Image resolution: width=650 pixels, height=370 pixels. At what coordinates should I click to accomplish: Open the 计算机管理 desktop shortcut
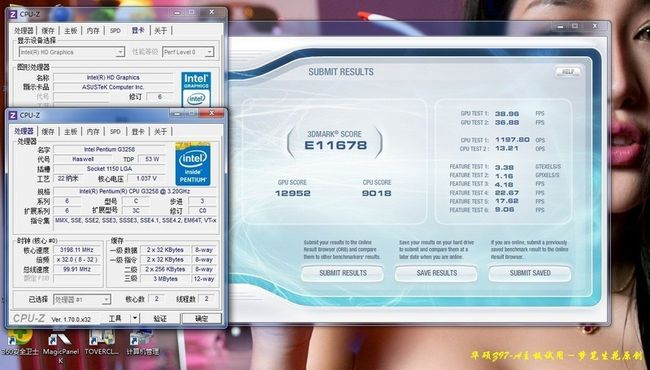coord(142,343)
